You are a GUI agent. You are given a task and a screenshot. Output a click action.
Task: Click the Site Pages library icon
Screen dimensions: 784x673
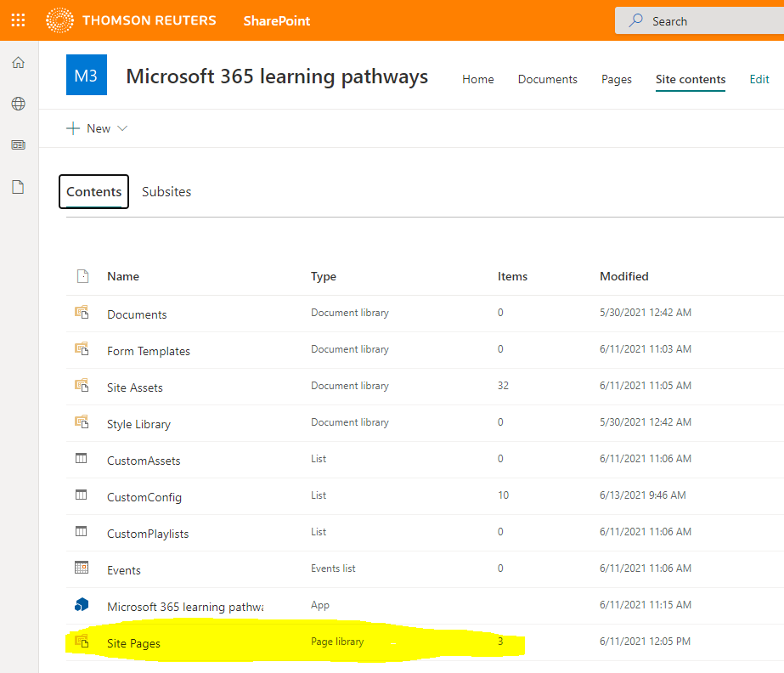click(x=82, y=642)
